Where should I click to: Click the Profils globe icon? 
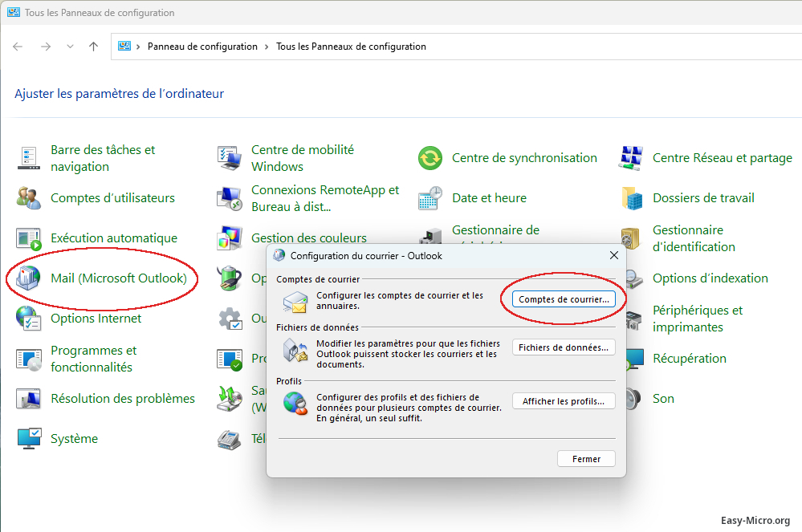click(x=295, y=404)
